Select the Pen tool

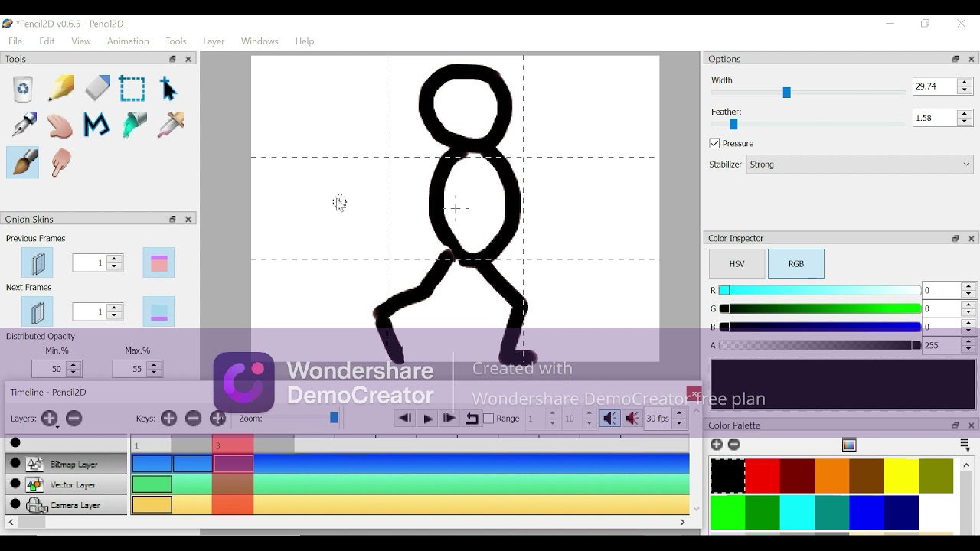[x=23, y=125]
